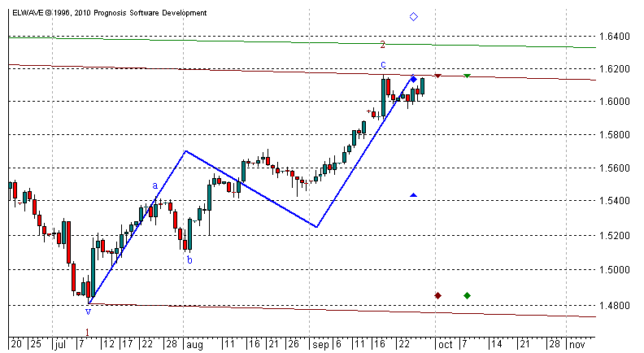This screenshot has width=644, height=353.
Task: Click the ELWAVE Prognosis Software copyright text
Action: [110, 13]
